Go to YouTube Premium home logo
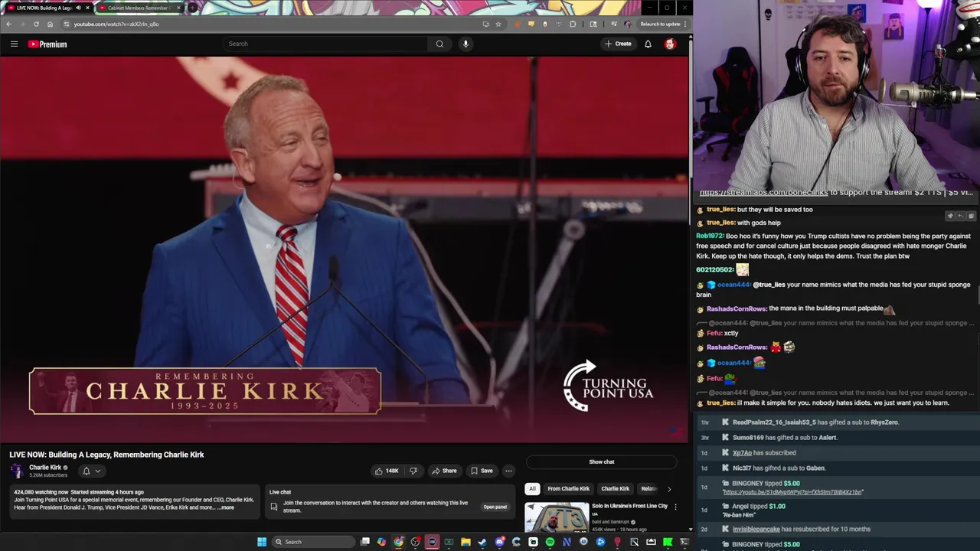This screenshot has width=980, height=551. (x=47, y=44)
